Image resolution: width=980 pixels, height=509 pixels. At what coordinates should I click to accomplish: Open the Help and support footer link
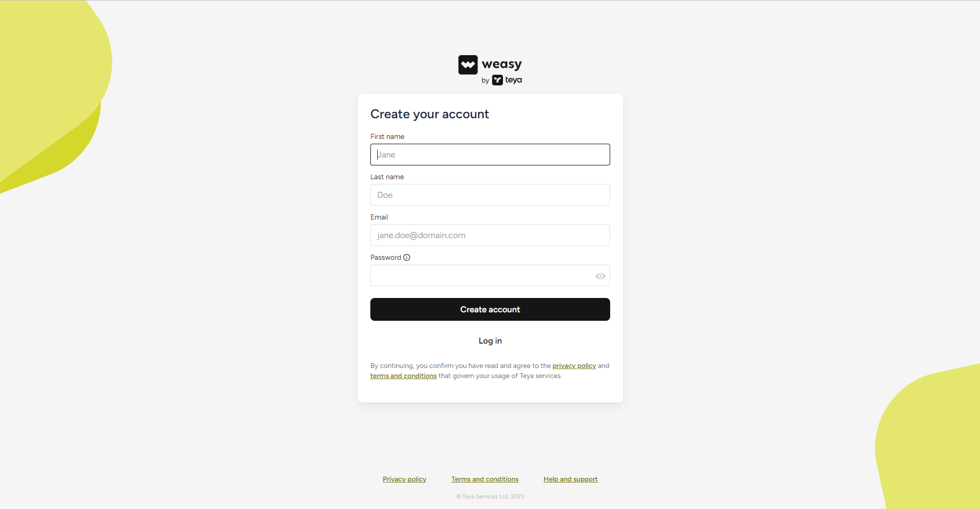click(570, 479)
